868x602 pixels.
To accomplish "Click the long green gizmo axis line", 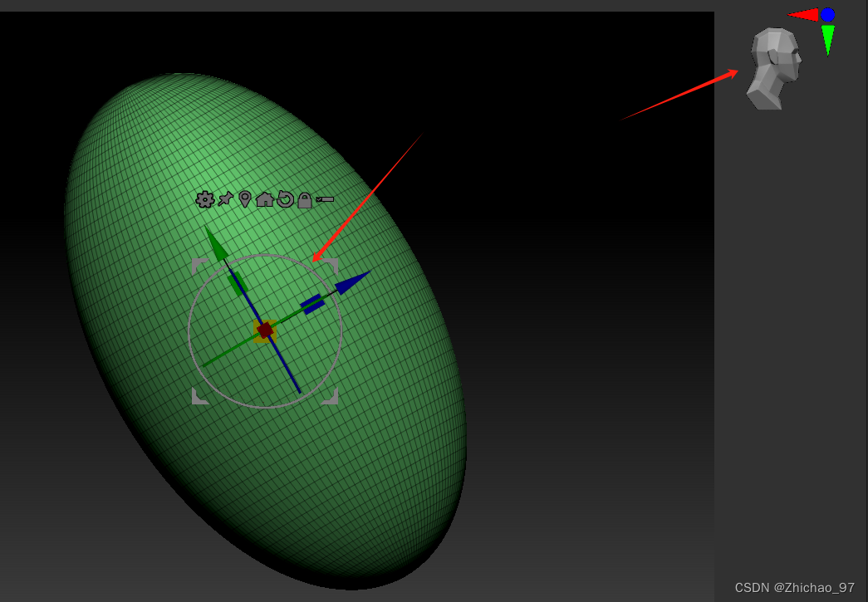I will [233, 350].
